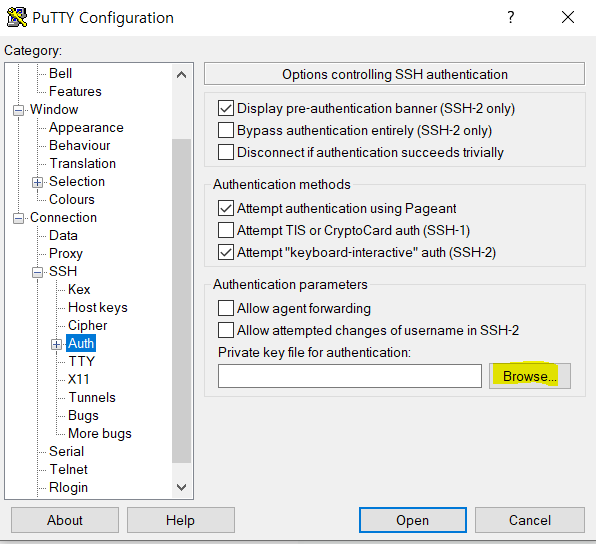596x544 pixels.
Task: Open the Telnet settings
Action: click(x=68, y=469)
